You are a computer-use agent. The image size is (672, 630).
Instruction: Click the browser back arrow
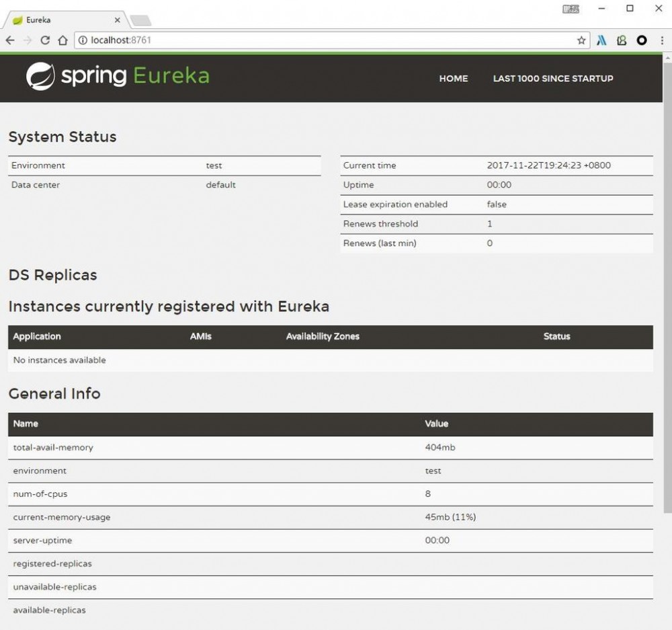tap(10, 40)
